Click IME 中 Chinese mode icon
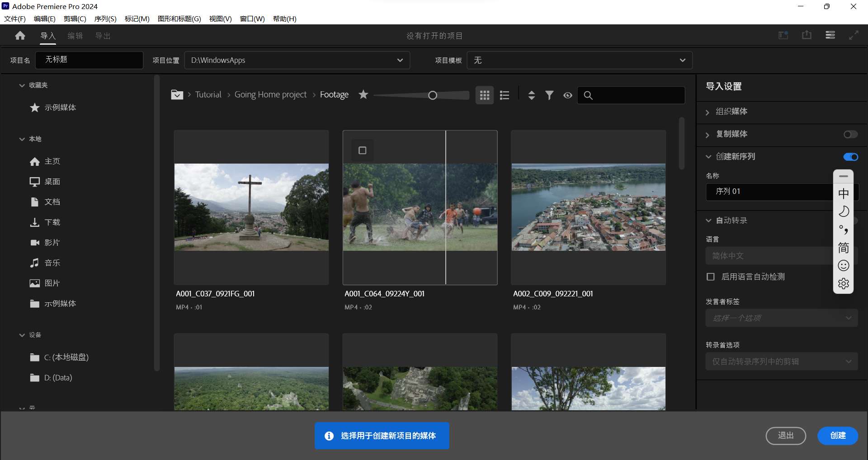This screenshot has height=460, width=868. coord(844,194)
